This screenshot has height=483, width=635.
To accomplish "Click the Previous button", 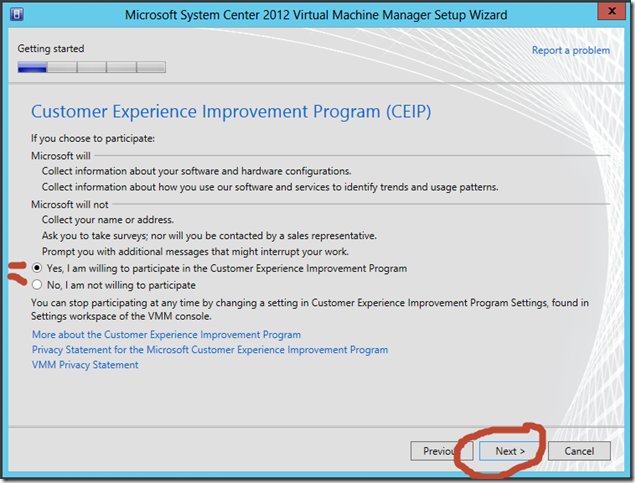I will click(x=441, y=451).
